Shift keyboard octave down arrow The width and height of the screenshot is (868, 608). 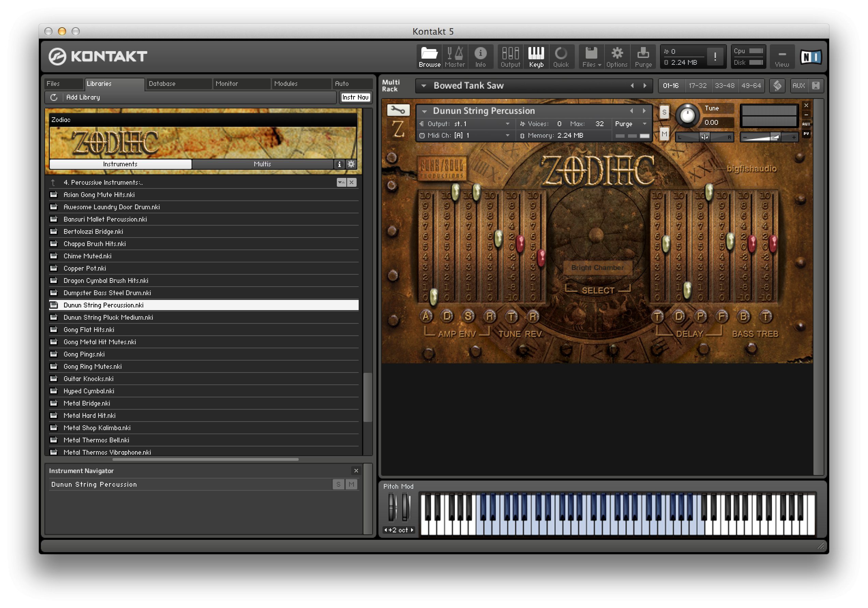click(385, 530)
